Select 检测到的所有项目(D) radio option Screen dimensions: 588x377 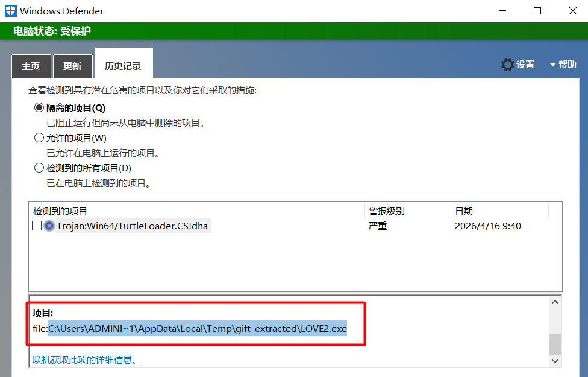pyautogui.click(x=39, y=168)
